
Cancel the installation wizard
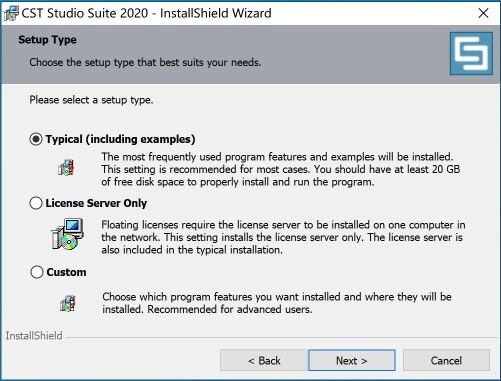point(446,360)
